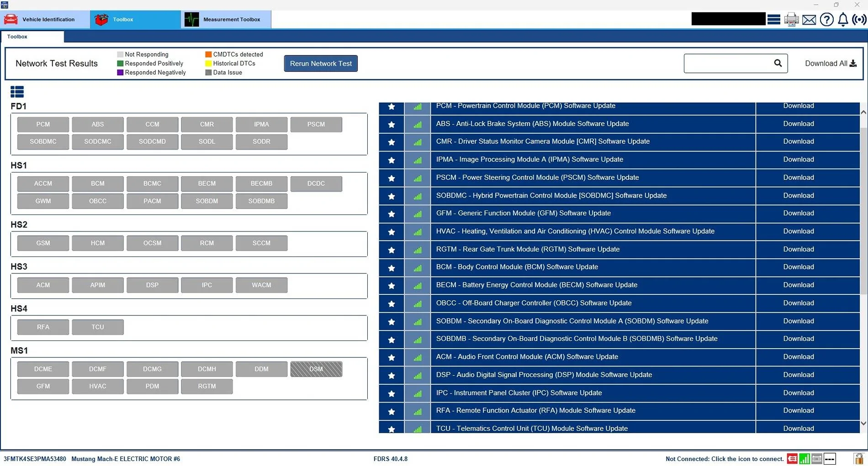Toggle the favorite star for RFA software update
Screen dimensions: 868x466
[392, 411]
